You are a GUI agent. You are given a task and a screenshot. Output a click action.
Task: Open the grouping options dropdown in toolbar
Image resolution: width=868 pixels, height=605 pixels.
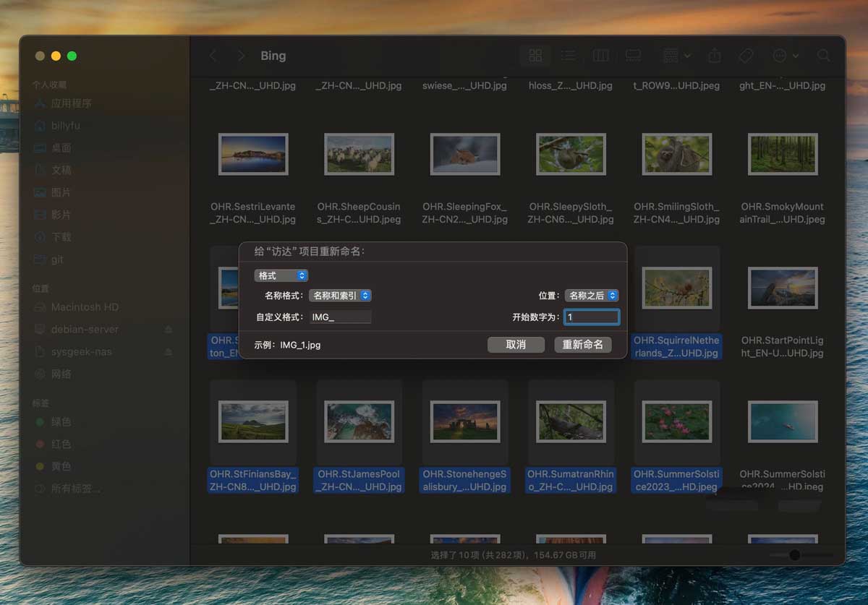tap(676, 56)
